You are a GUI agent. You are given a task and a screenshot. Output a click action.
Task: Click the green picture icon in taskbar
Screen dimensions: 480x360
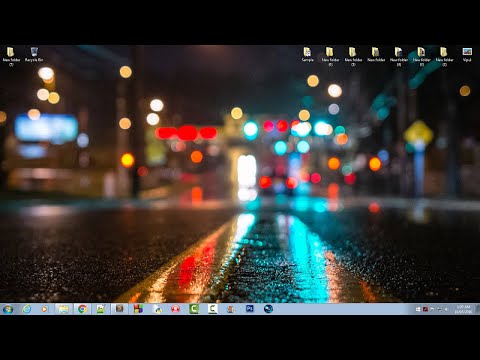(x=101, y=309)
